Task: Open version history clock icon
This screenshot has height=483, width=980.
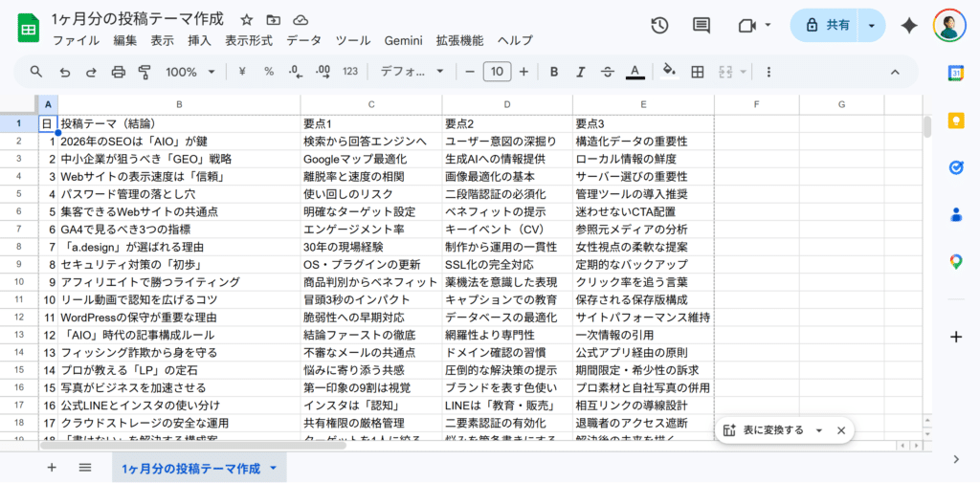Action: pyautogui.click(x=659, y=26)
